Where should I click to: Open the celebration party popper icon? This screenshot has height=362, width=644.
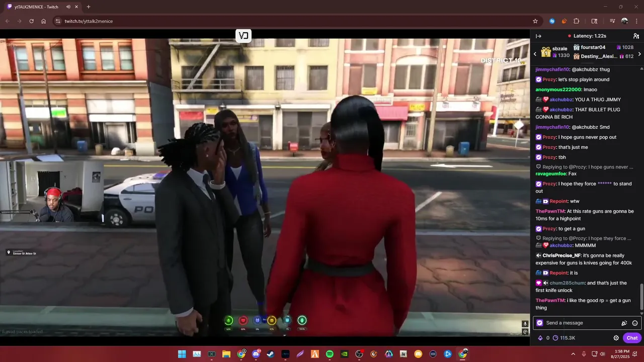624,323
